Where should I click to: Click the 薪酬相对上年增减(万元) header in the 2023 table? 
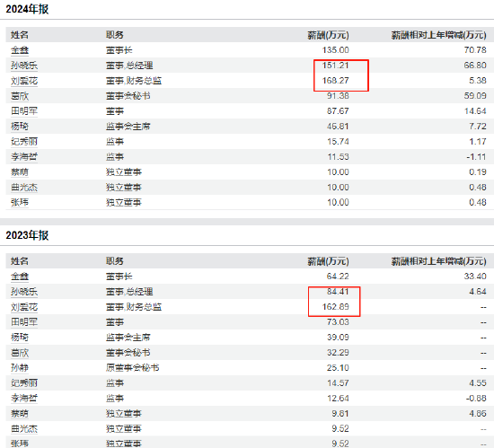point(439,261)
